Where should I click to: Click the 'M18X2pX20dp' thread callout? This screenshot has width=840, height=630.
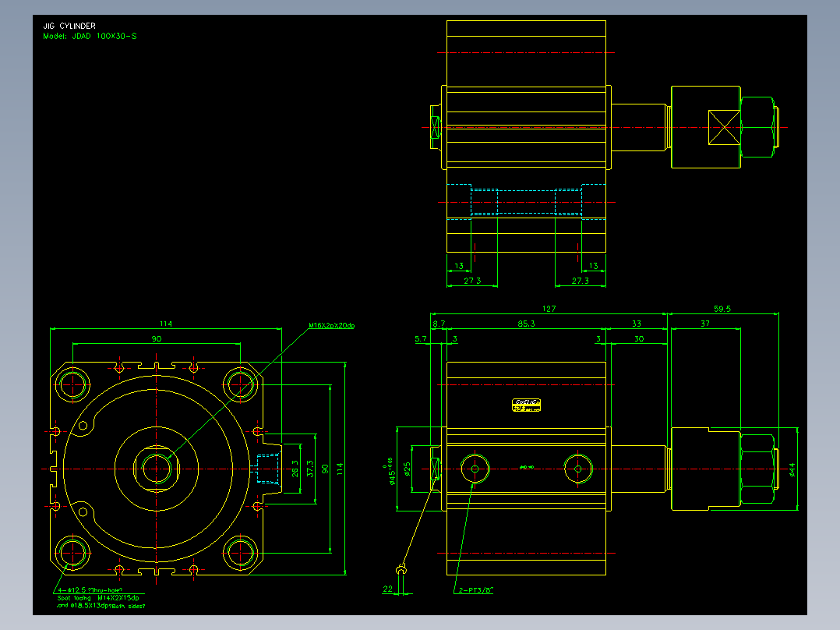pos(332,325)
